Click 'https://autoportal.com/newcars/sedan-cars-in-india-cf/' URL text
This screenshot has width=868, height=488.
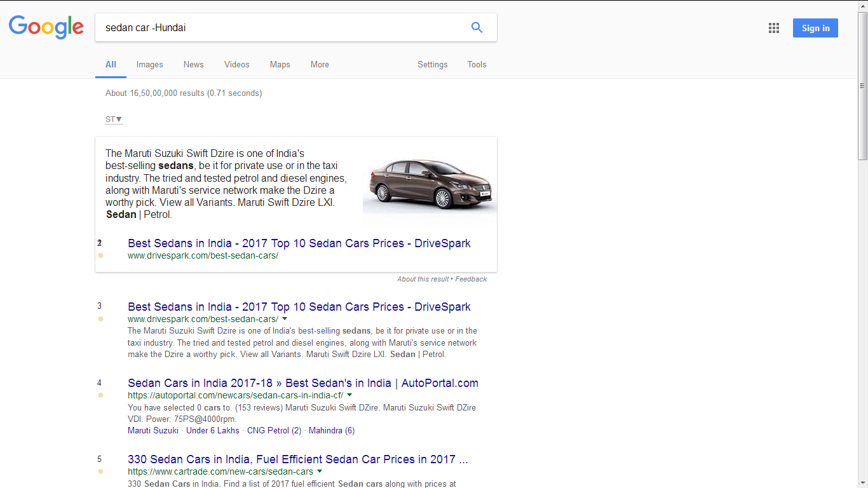tap(235, 395)
